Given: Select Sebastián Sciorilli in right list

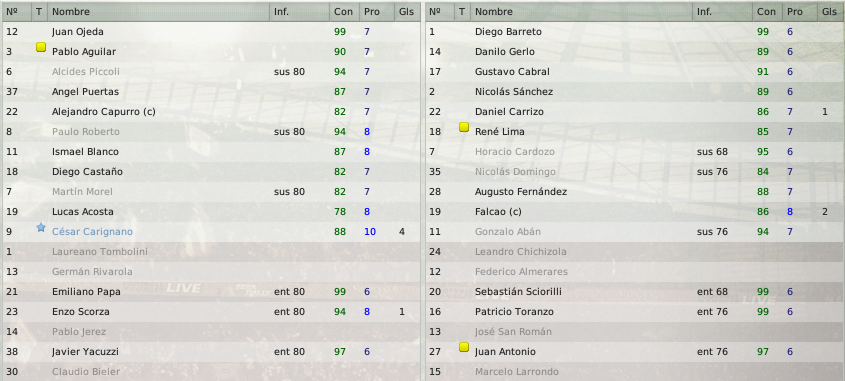Looking at the screenshot, I should point(635,292).
